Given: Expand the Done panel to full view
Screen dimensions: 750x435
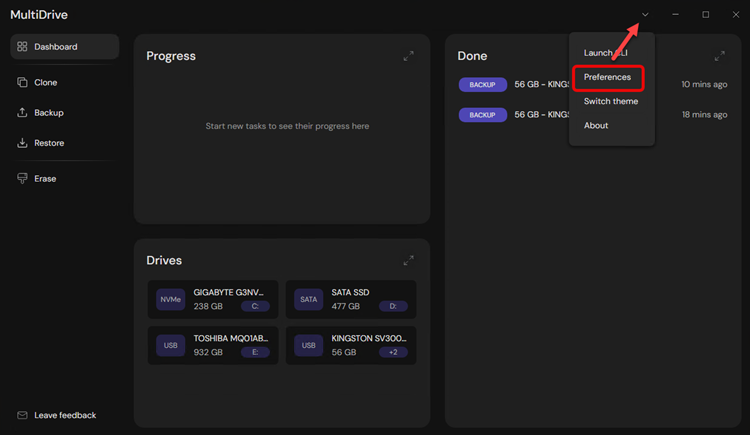Looking at the screenshot, I should point(720,56).
